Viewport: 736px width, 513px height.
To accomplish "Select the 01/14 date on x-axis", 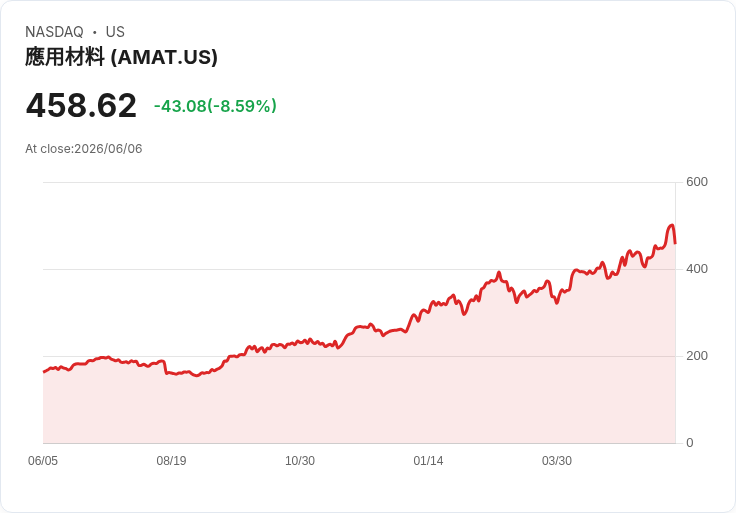I will click(428, 461).
